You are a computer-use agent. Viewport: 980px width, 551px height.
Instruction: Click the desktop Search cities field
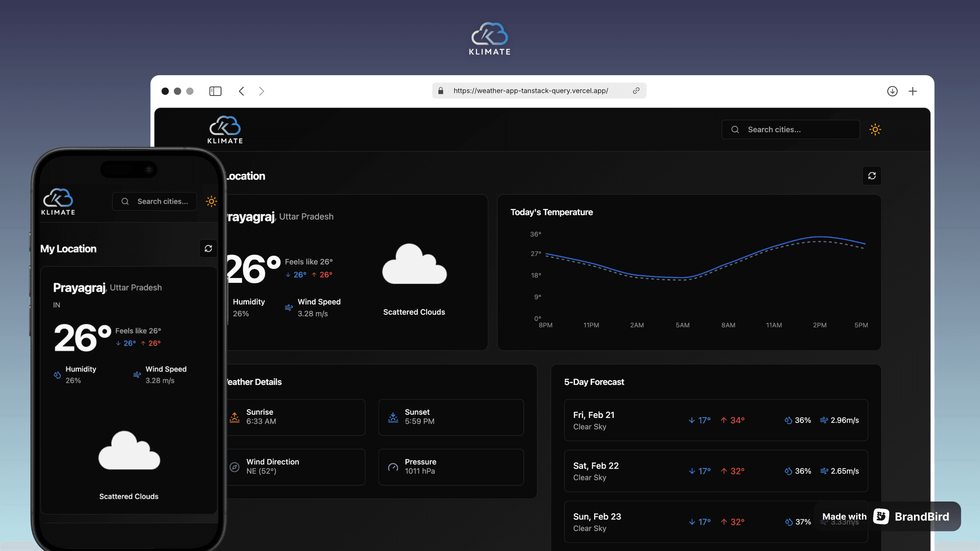[790, 129]
